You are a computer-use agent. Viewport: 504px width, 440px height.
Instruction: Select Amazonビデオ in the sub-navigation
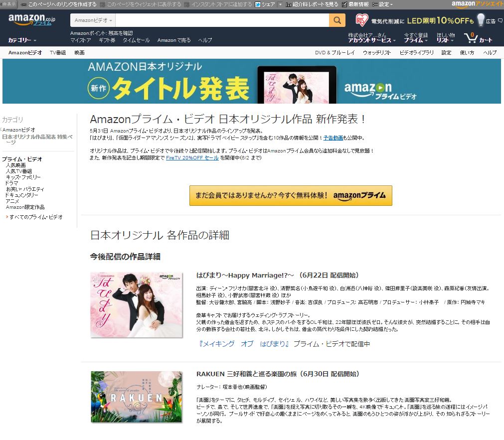pyautogui.click(x=25, y=53)
